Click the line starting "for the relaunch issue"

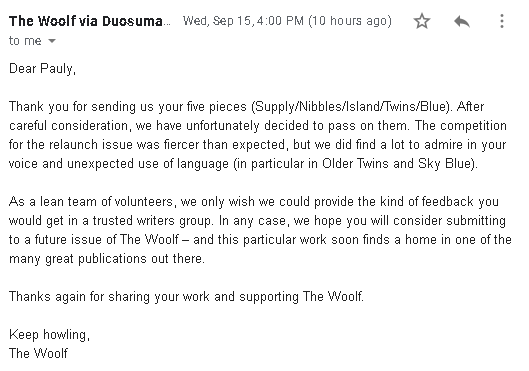coord(257,145)
